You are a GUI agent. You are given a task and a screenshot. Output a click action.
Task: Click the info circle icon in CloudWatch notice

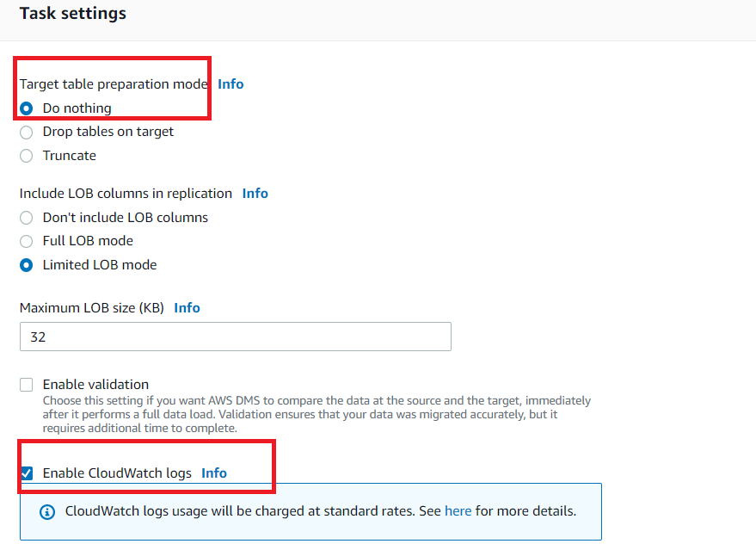tap(47, 512)
